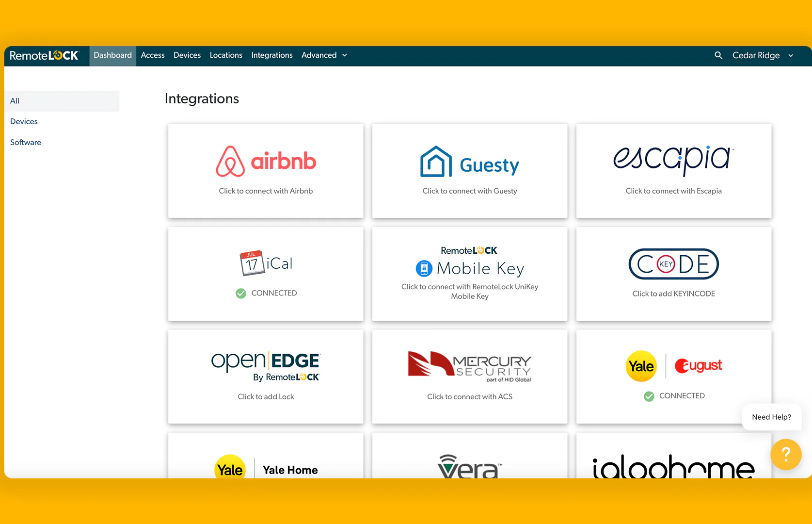Click to connect with ACS
The height and width of the screenshot is (524, 812).
(x=470, y=397)
